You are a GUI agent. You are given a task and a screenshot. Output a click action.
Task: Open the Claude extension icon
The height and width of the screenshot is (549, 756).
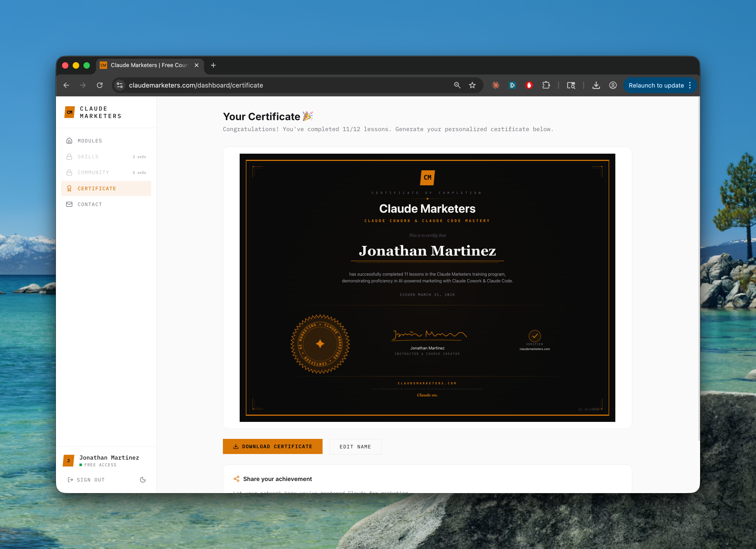point(496,85)
